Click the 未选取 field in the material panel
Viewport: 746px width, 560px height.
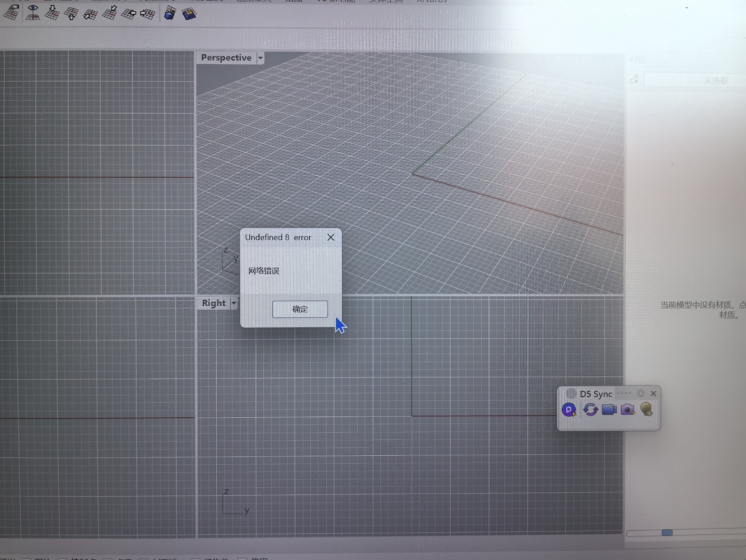coord(694,81)
